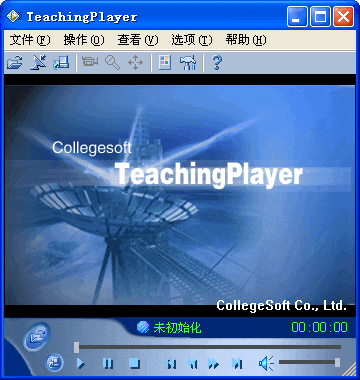This screenshot has height=380, width=360.
Task: Open the 文件(F) menu
Action: (x=30, y=40)
